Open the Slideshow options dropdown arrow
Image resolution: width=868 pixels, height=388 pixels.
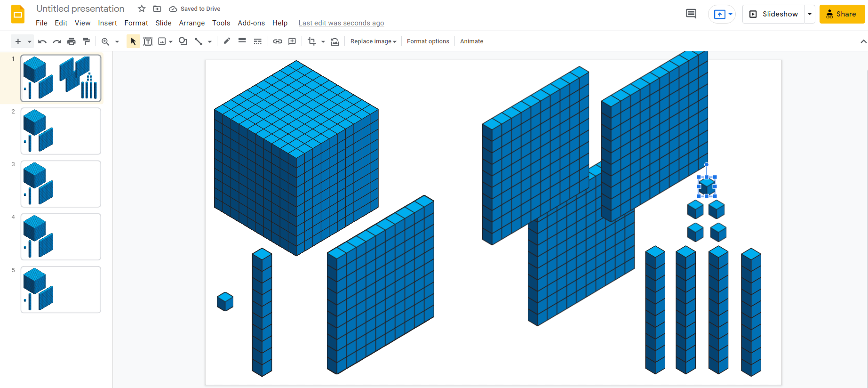(x=810, y=14)
